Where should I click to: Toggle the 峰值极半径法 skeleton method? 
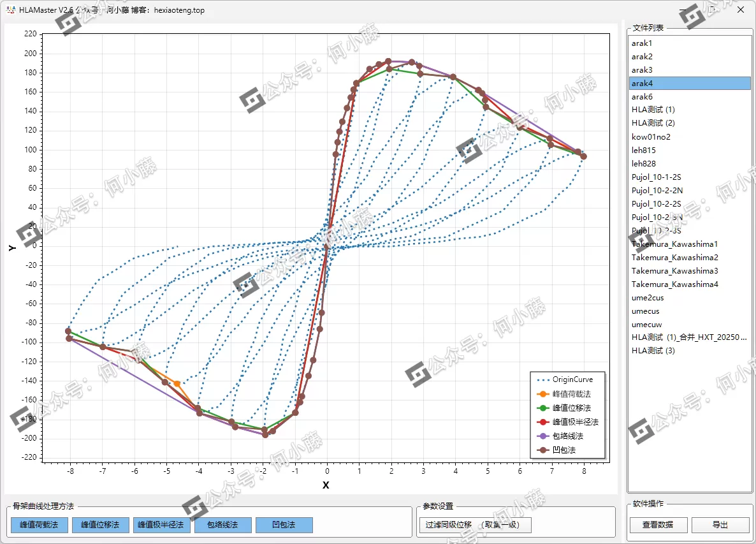(x=161, y=525)
